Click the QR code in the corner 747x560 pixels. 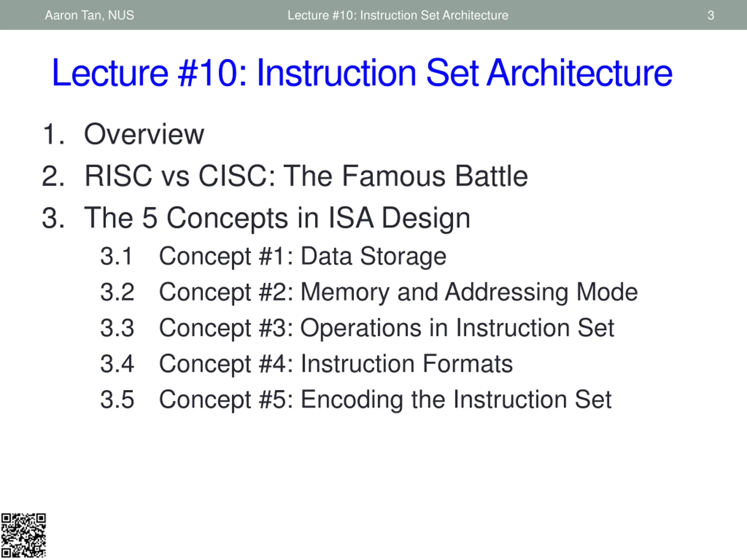pos(23,535)
